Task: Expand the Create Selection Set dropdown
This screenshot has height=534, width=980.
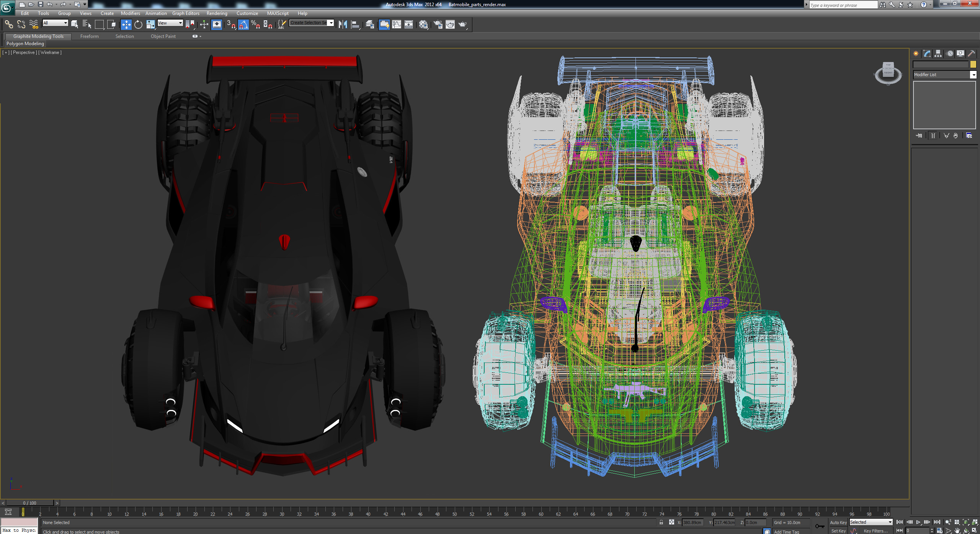Action: click(331, 23)
